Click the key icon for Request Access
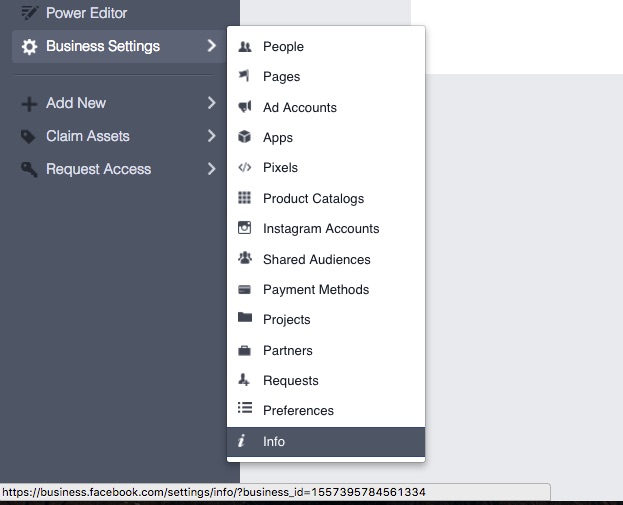This screenshot has width=623, height=505. click(x=29, y=169)
